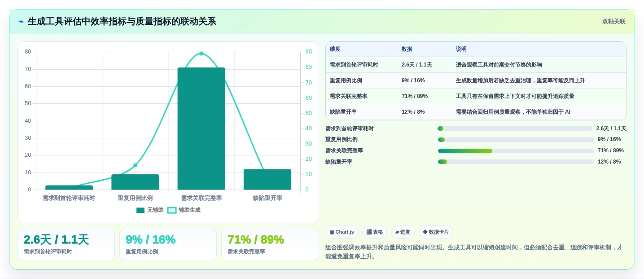Click the 重复用例比例 bar in the chart
Screen dimensions: 644x279
135,182
